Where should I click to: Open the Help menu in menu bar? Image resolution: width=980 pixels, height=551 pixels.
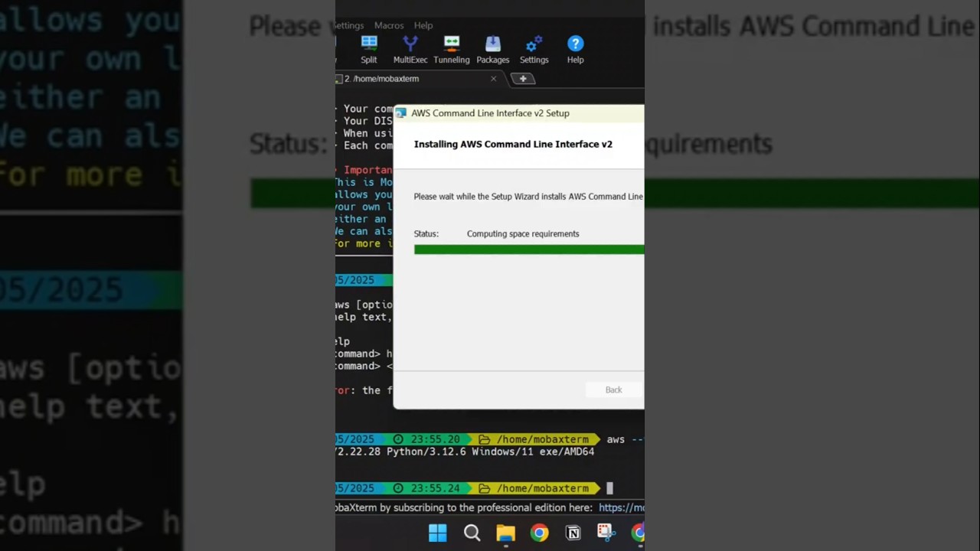[423, 25]
